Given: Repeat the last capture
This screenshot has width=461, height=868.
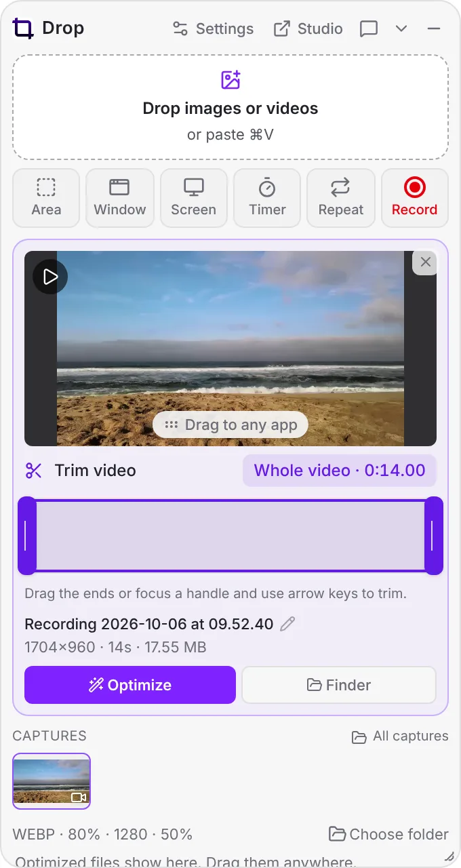Looking at the screenshot, I should coord(341,197).
